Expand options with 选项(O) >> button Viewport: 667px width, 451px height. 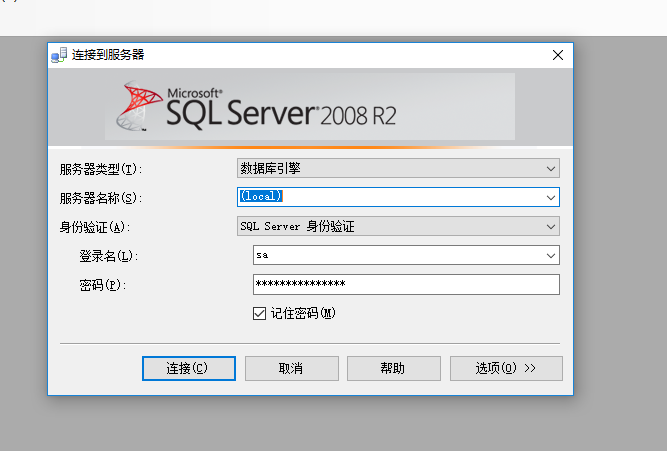tap(506, 368)
